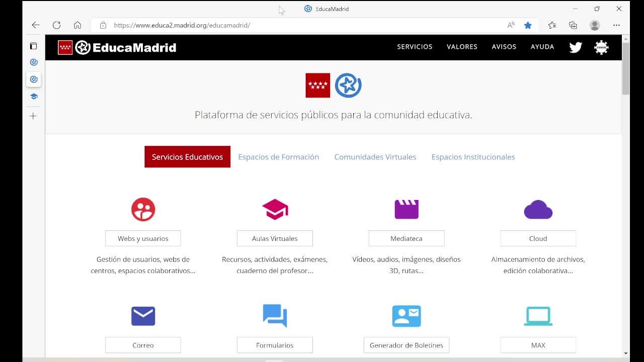The height and width of the screenshot is (362, 644).
Task: Open the SERVICIOS menu item
Action: pos(415,47)
